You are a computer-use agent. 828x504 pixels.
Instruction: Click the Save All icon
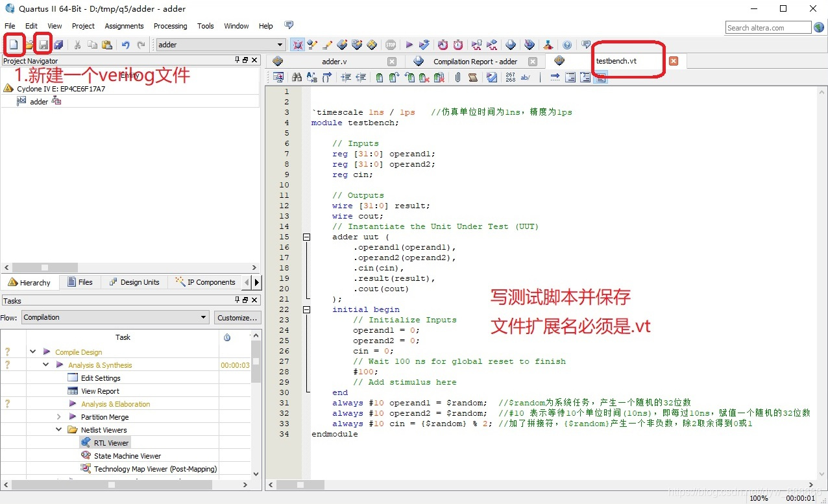pos(58,45)
